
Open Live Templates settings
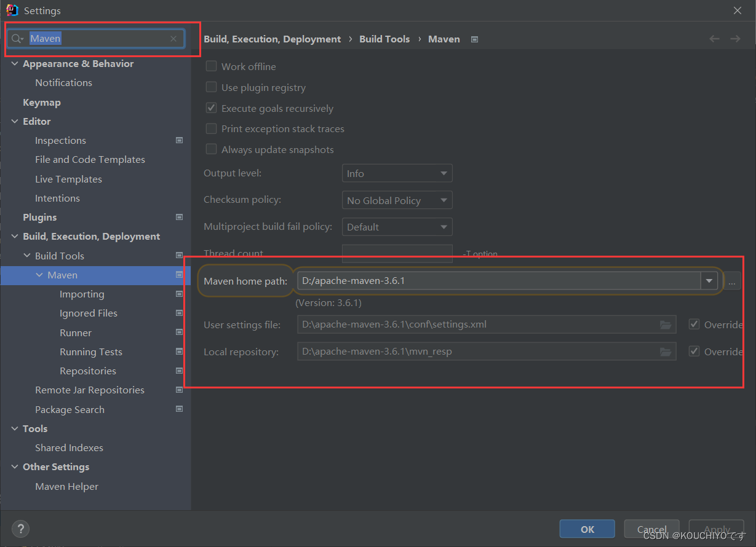(x=68, y=179)
